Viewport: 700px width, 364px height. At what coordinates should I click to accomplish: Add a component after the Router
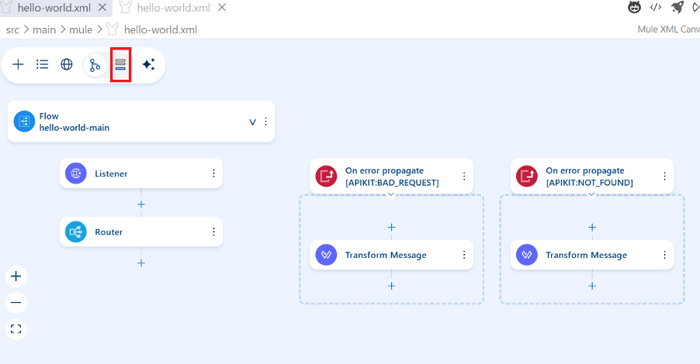click(x=141, y=263)
